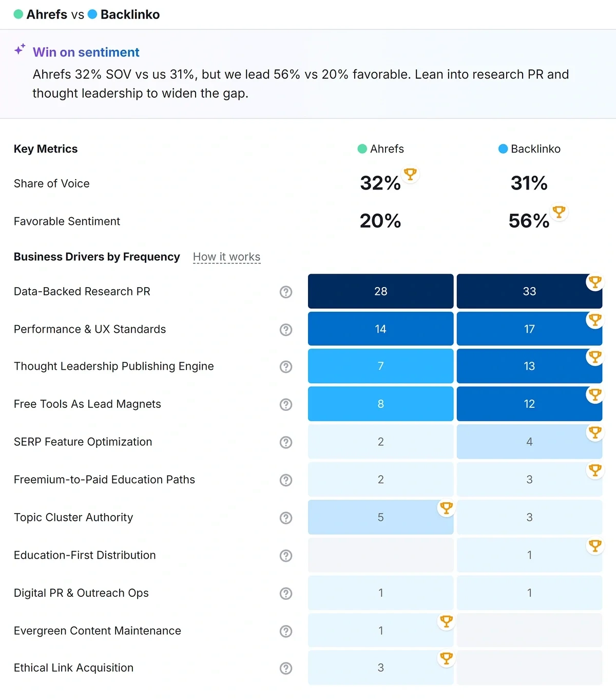Viewport: 616px width, 699px height.
Task: Click the question mark for Ethical Link Acquisition
Action: point(286,669)
